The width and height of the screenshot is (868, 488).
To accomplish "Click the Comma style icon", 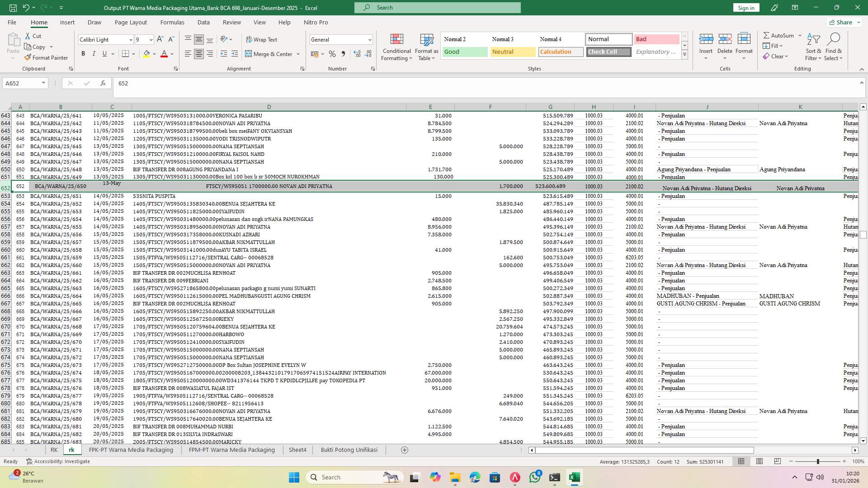I will point(343,54).
